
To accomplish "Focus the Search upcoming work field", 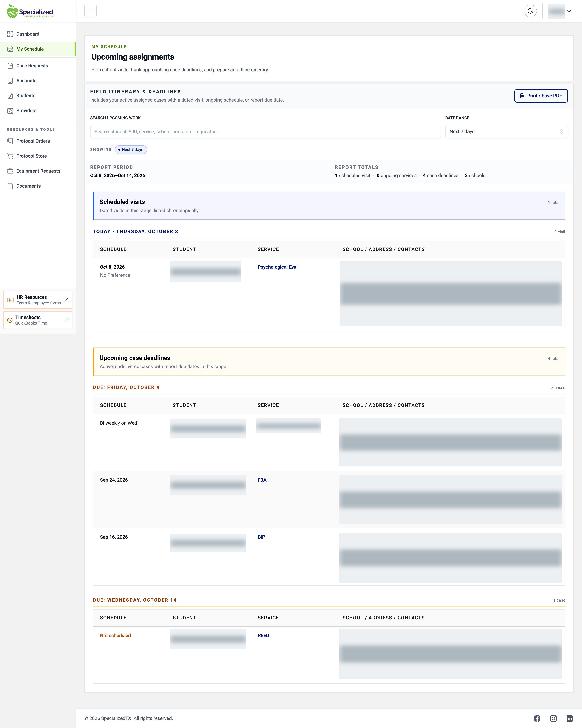I will 265,132.
